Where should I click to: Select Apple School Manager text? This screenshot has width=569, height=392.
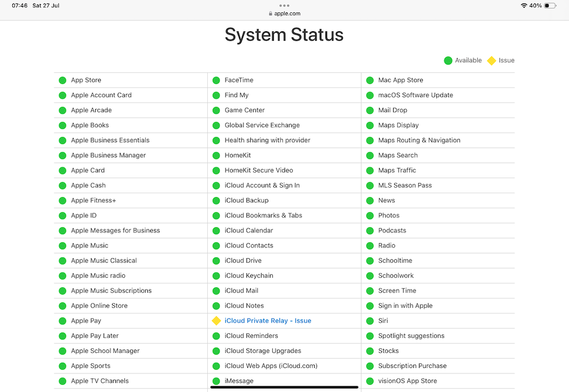[x=105, y=351]
